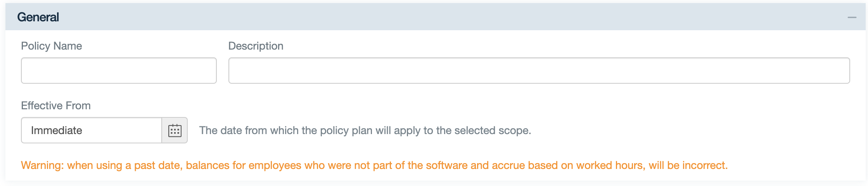Image resolution: width=868 pixels, height=186 pixels.
Task: Click the General section title
Action: 38,17
